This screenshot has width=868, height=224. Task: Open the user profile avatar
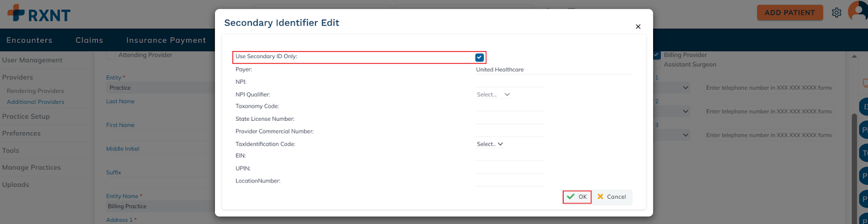coord(858,11)
